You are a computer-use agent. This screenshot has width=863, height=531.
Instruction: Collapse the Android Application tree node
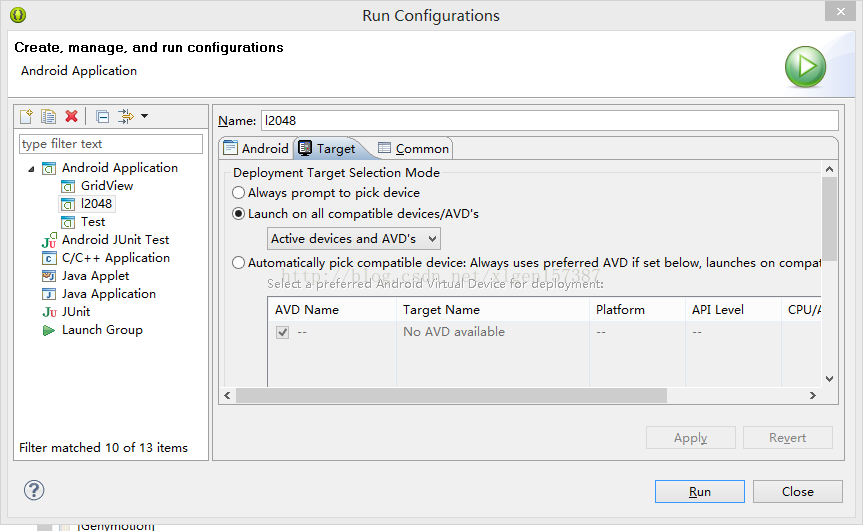(x=31, y=168)
